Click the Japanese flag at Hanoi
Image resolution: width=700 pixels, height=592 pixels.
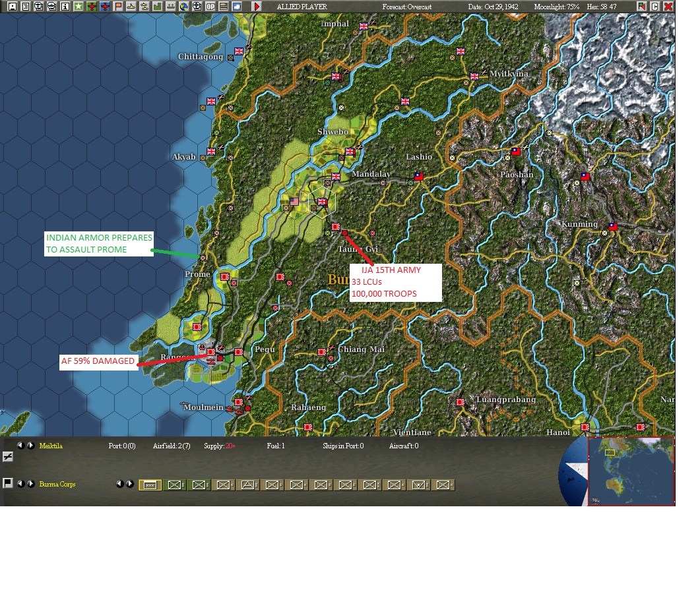click(x=585, y=427)
